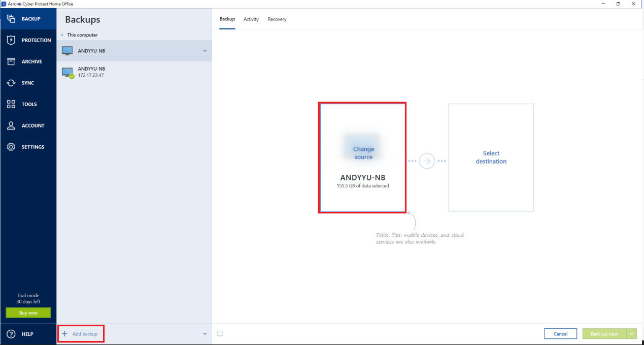Image resolution: width=644 pixels, height=345 pixels.
Task: Open the Protection shield icon
Action: (x=11, y=40)
